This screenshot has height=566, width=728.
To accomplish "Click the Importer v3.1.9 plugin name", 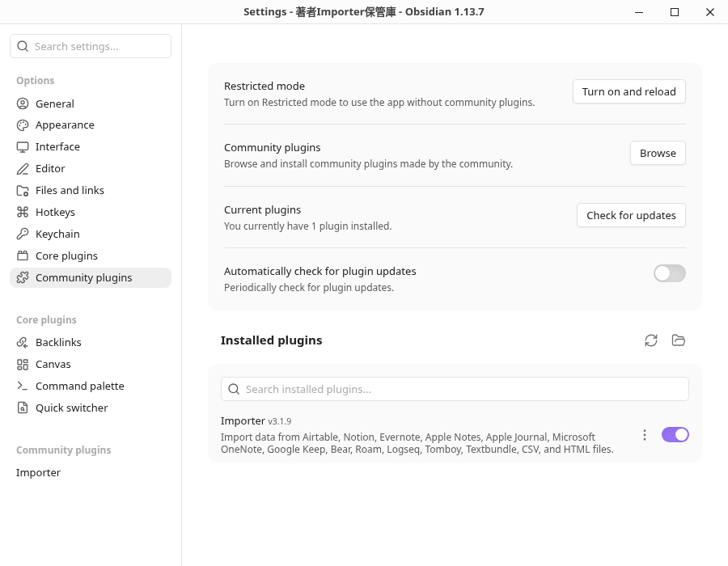I will 256,420.
